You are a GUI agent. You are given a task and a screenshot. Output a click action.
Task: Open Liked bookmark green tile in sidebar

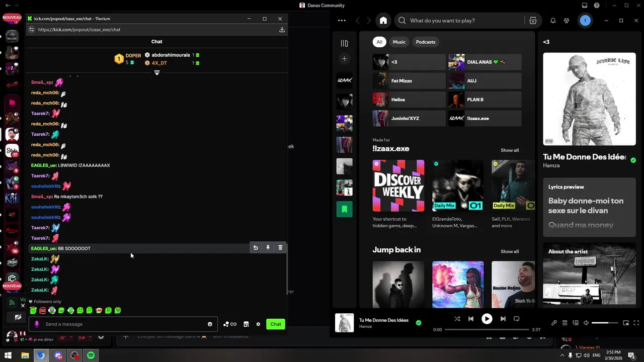(x=345, y=209)
